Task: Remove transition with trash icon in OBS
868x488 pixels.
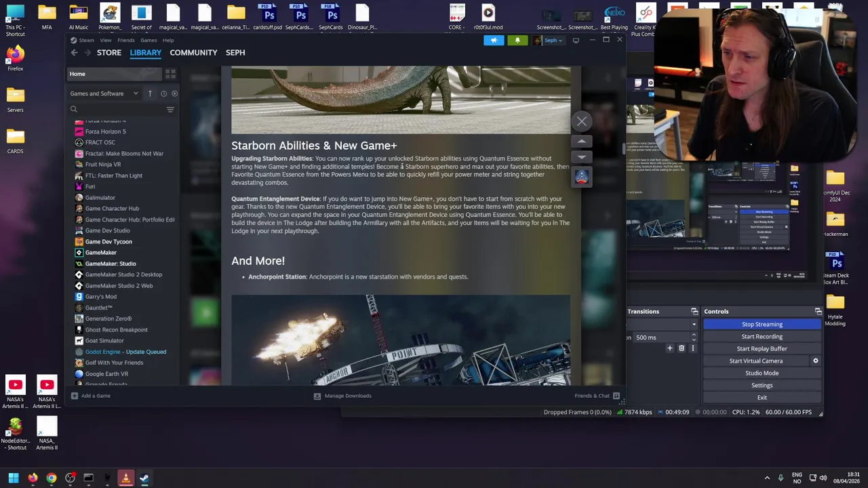Action: [682, 348]
